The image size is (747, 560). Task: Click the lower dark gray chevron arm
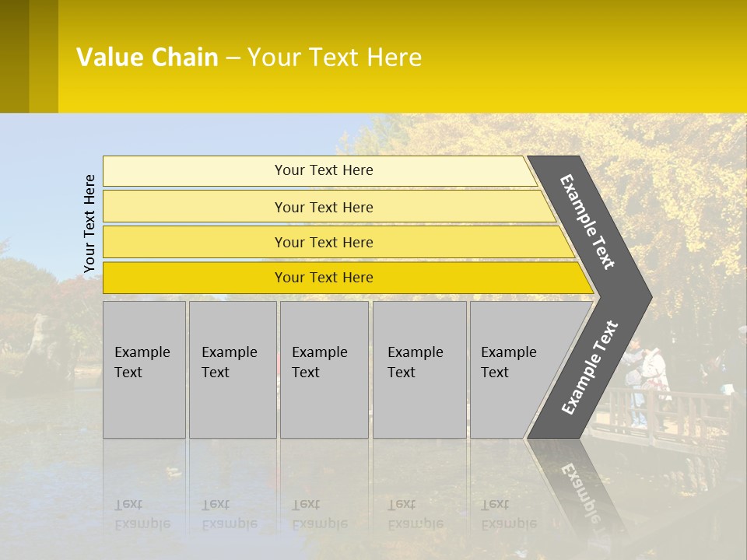tap(588, 368)
